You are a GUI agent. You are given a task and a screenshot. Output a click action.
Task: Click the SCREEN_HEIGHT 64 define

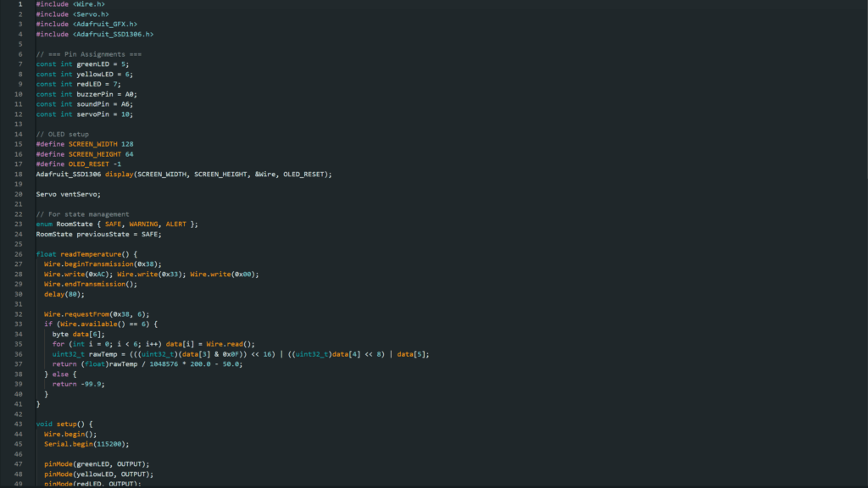85,154
